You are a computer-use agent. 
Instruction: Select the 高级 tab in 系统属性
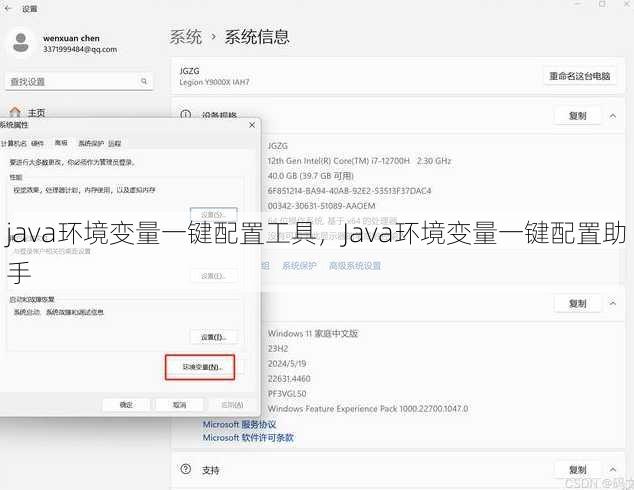[61, 143]
